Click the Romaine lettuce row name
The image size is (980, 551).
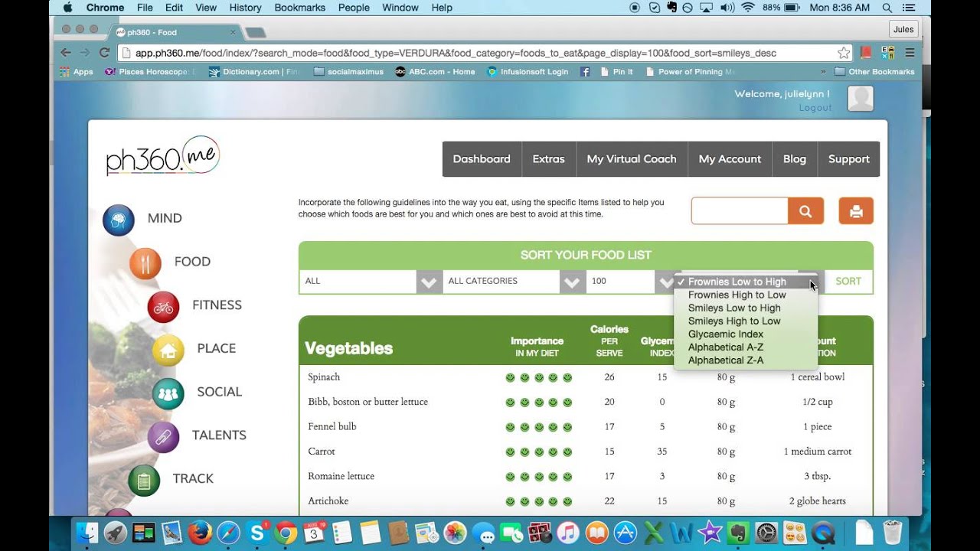341,476
